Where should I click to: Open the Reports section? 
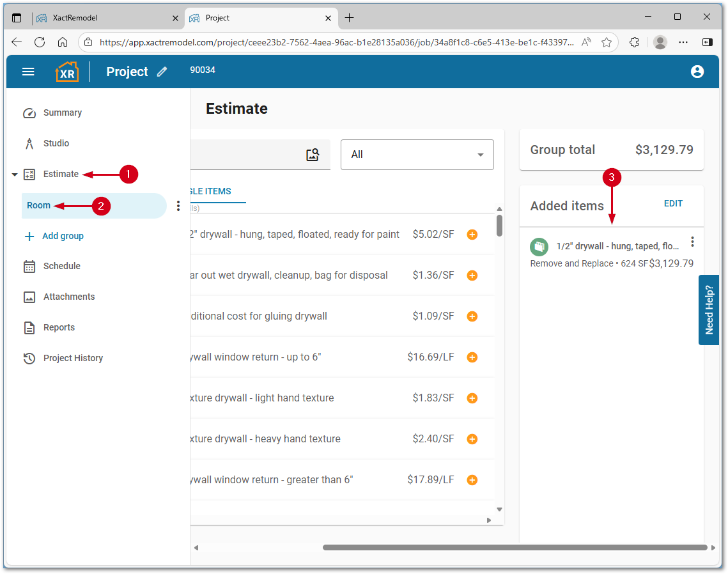point(59,327)
